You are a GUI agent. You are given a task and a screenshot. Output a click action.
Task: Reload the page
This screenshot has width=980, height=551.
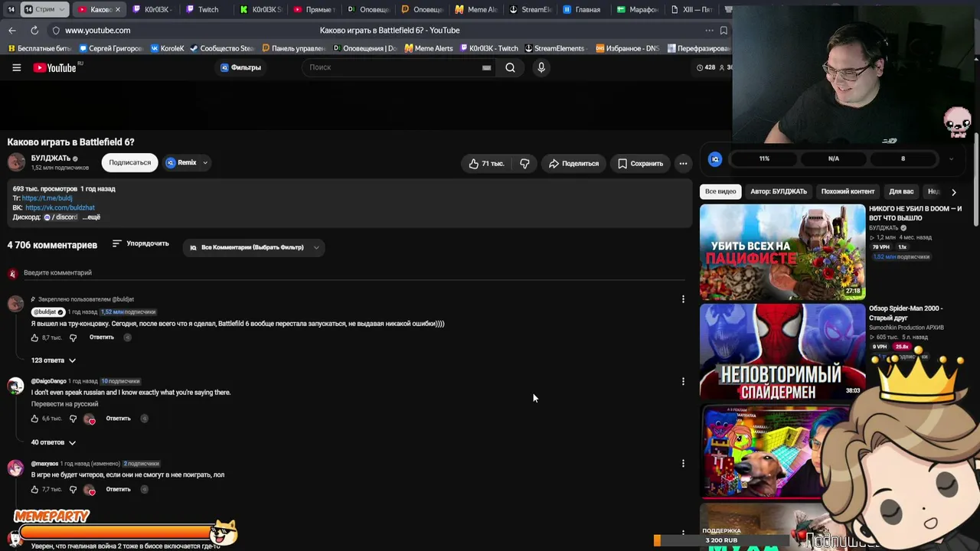[34, 30]
